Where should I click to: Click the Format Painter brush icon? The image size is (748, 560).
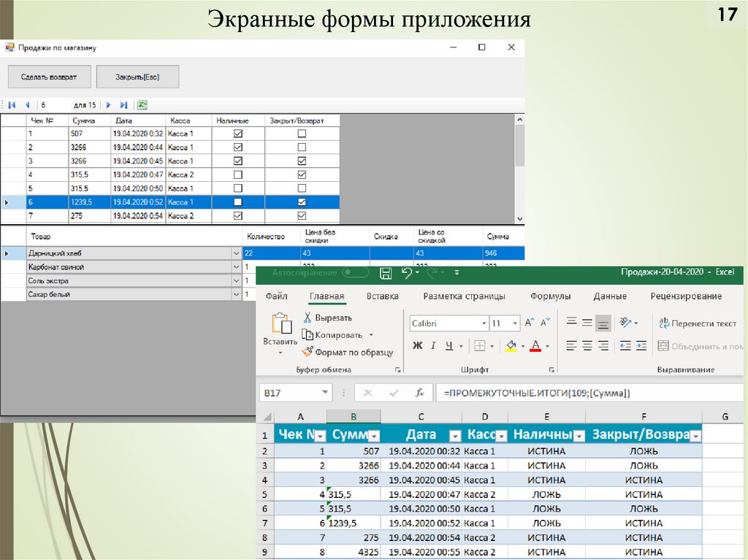pos(308,352)
